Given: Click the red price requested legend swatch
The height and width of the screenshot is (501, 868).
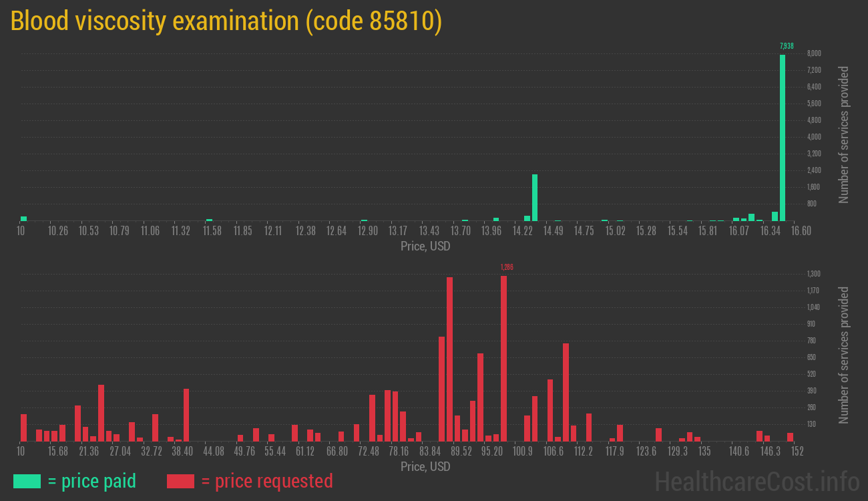Looking at the screenshot, I should tap(180, 481).
